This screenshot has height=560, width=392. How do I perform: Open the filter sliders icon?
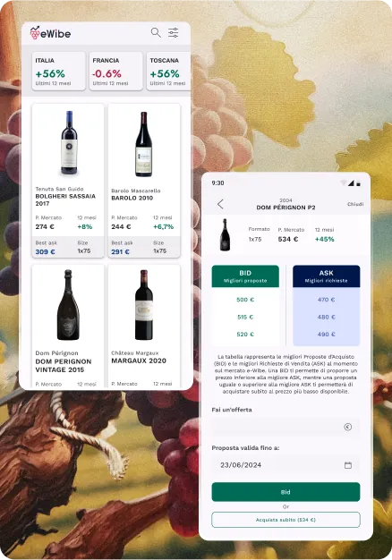174,32
